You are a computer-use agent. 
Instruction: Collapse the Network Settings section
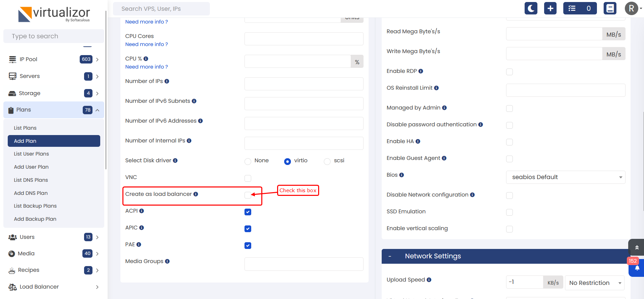(390, 256)
